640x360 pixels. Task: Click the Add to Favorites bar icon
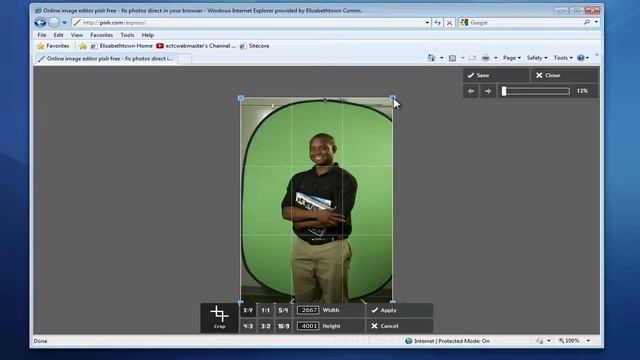point(83,46)
